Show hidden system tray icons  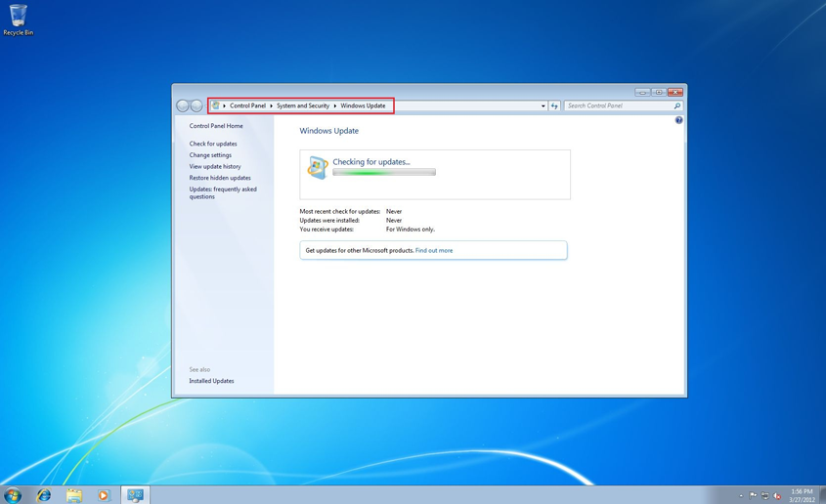pyautogui.click(x=741, y=496)
